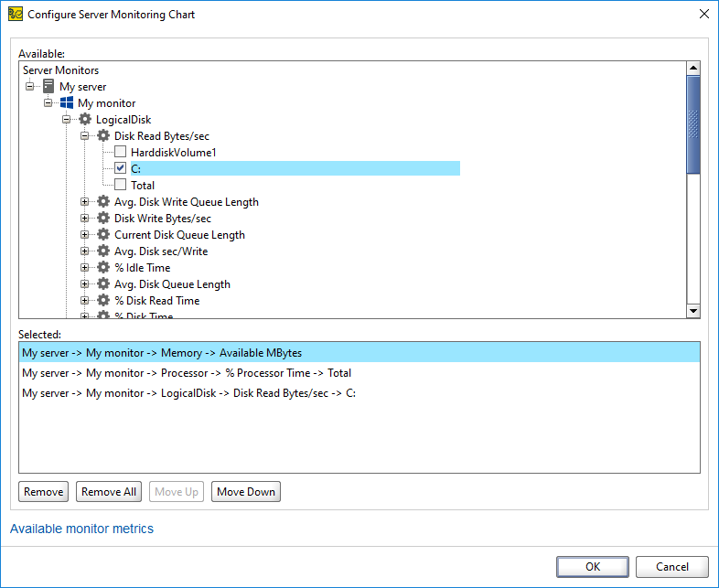Select the Processor % Processor Time Total entry
The height and width of the screenshot is (588, 719).
(187, 373)
